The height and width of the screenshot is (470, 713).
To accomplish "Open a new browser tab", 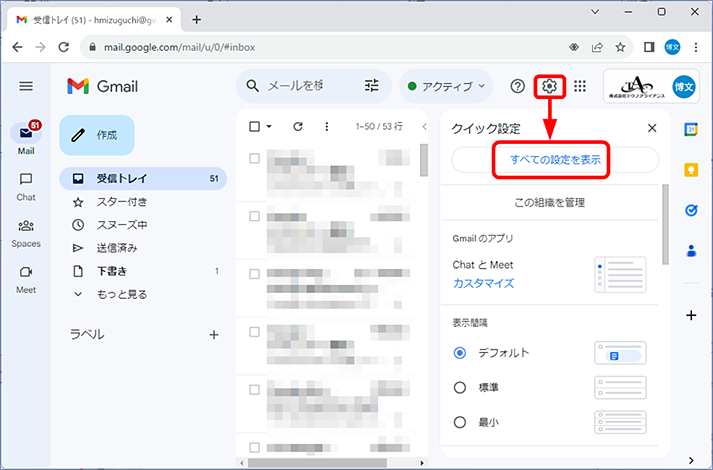I will coord(196,20).
